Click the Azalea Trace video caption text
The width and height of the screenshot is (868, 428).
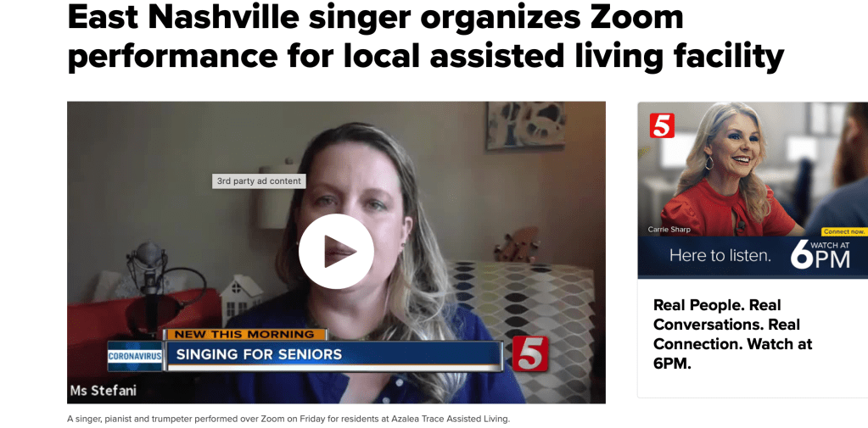(288, 420)
